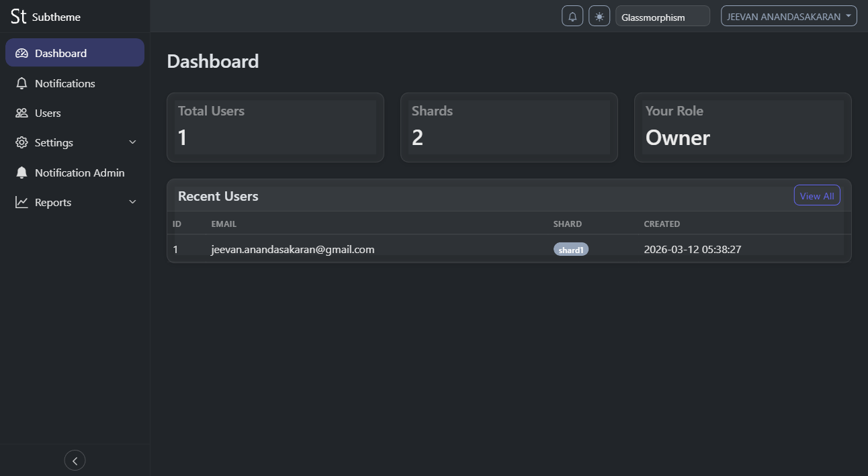Click the CREATED column header
868x476 pixels.
(x=662, y=224)
